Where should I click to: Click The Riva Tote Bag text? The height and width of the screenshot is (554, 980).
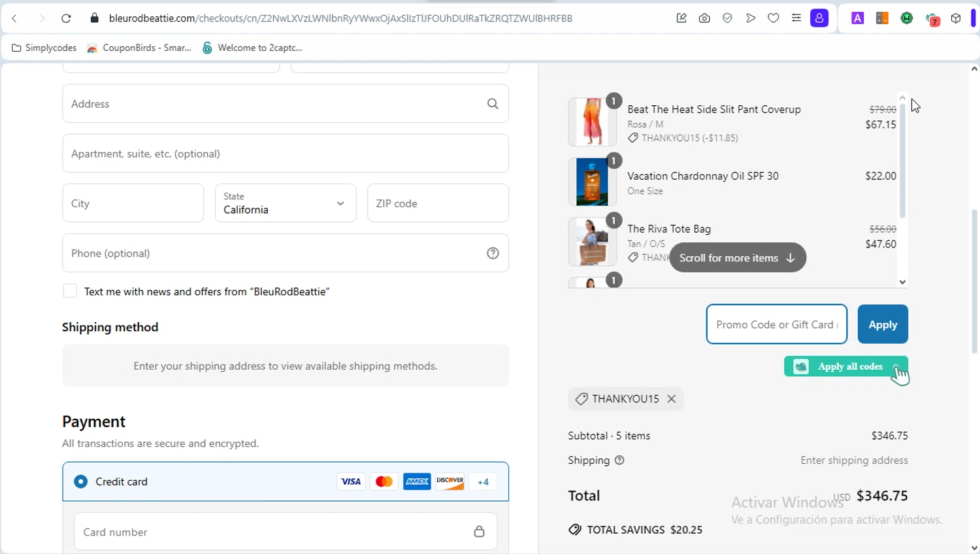click(669, 229)
